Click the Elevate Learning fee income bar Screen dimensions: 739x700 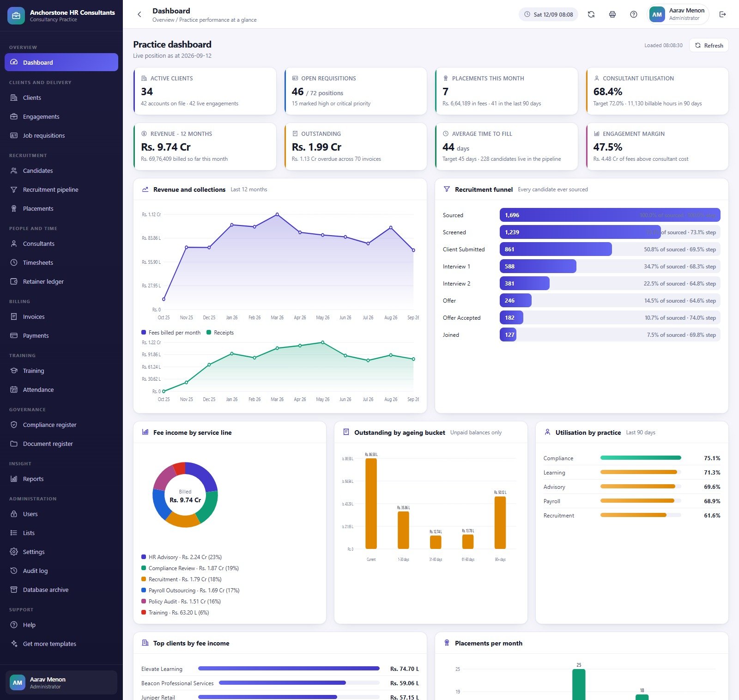pyautogui.click(x=289, y=669)
